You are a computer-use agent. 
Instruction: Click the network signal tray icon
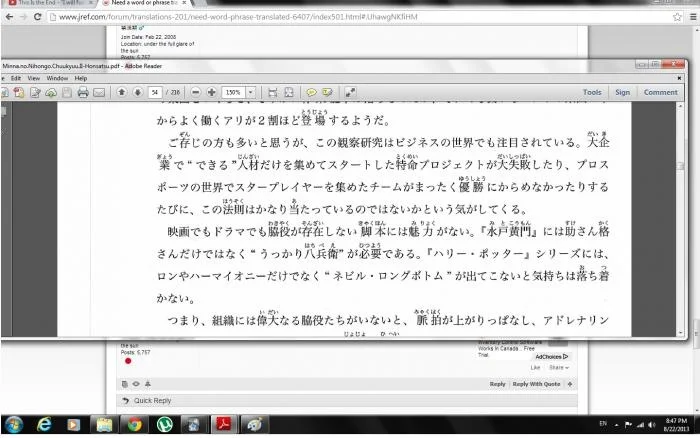tap(640, 425)
